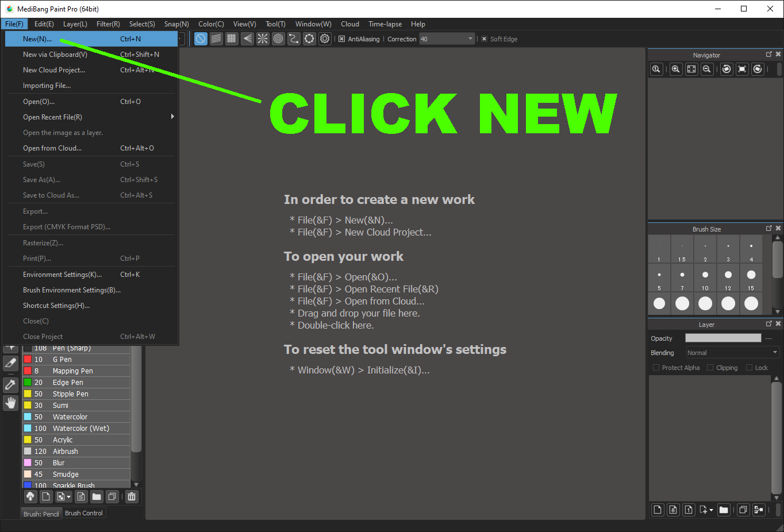Image resolution: width=784 pixels, height=532 pixels.
Task: Select the crisscross grid snap guide
Action: 232,38
